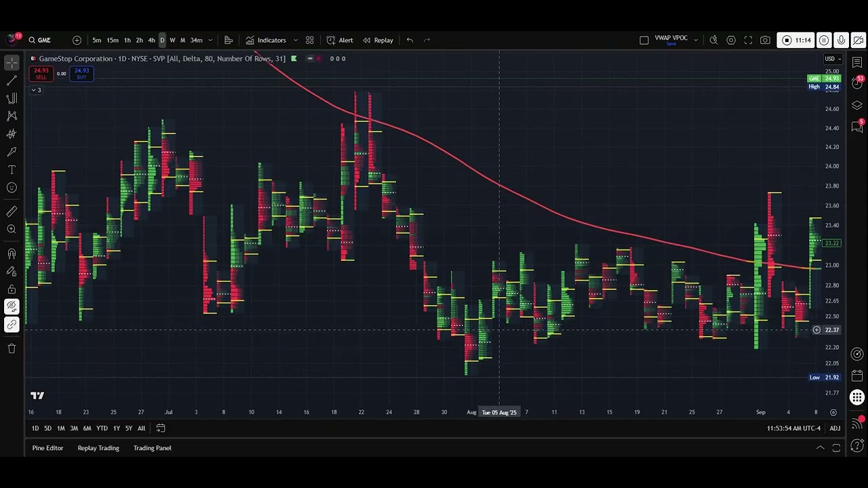Screen dimensions: 868x488
Task: Open the layout setup square icon
Action: click(x=644, y=40)
